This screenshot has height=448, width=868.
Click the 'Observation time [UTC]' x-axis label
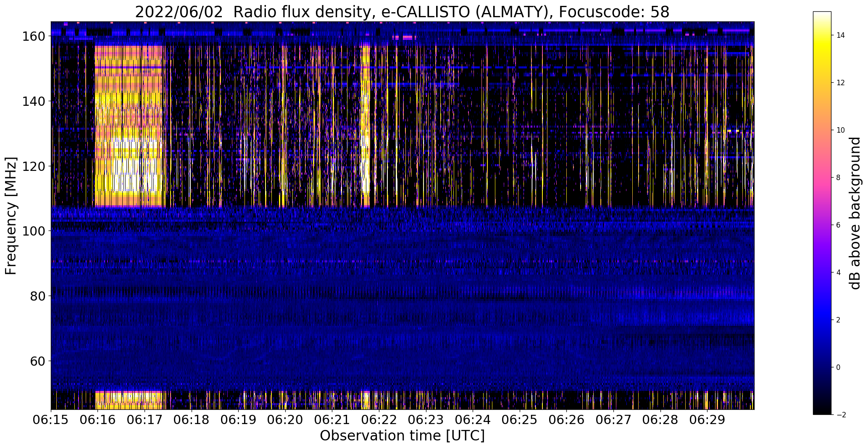tap(402, 436)
